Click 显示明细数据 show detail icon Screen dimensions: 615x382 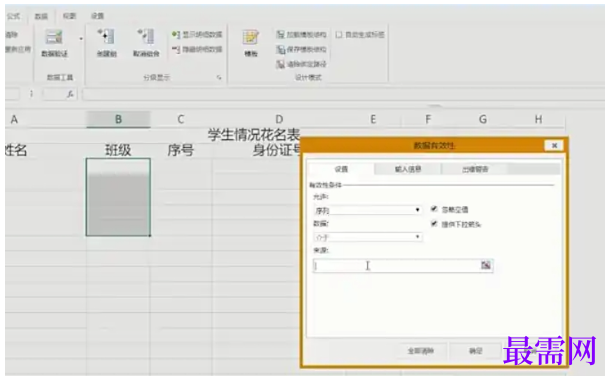(x=176, y=35)
